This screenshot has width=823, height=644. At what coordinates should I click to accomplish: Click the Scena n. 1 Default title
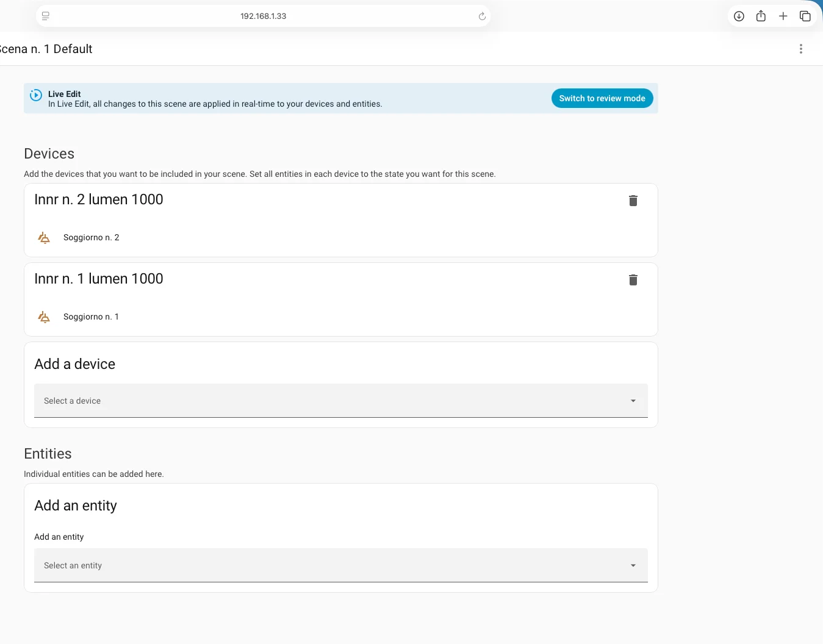click(46, 49)
